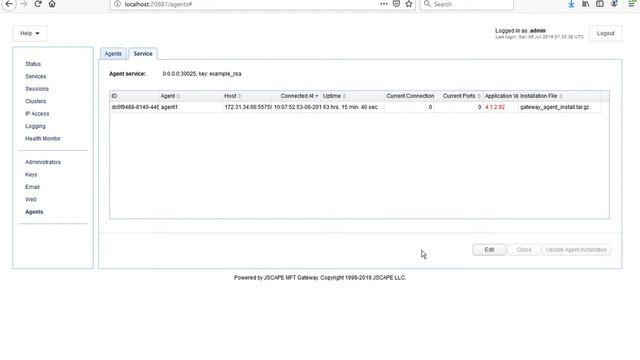Open Sessions in the sidebar

point(37,89)
